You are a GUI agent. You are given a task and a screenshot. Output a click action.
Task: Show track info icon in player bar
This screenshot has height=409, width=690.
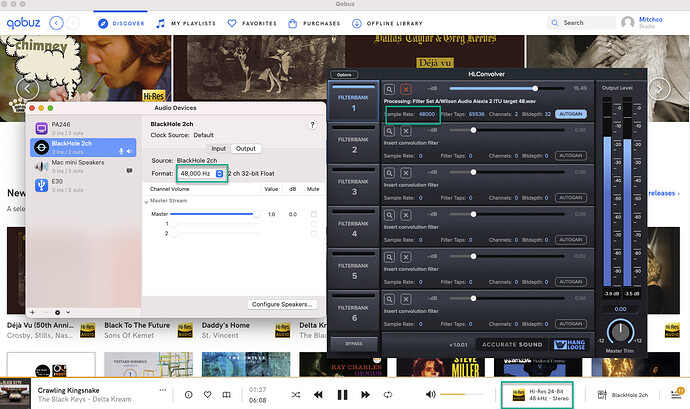188,395
